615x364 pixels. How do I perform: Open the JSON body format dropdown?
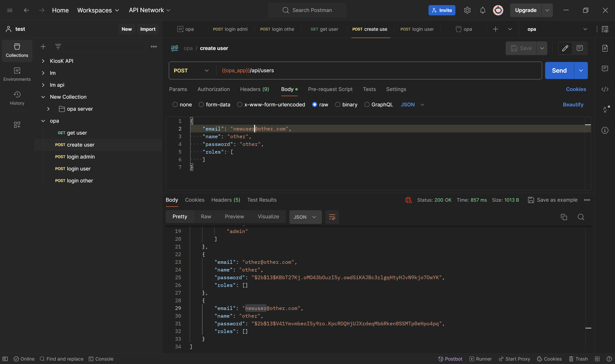point(412,105)
